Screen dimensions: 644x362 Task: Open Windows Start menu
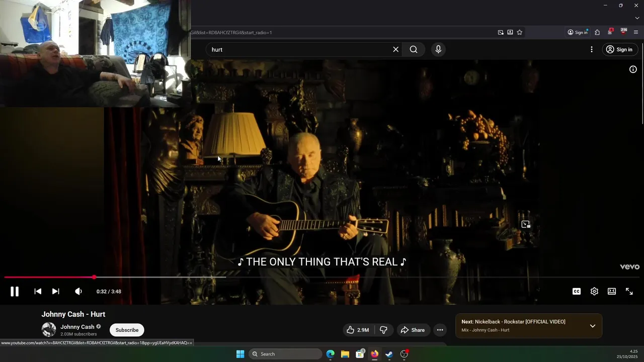pos(240,354)
